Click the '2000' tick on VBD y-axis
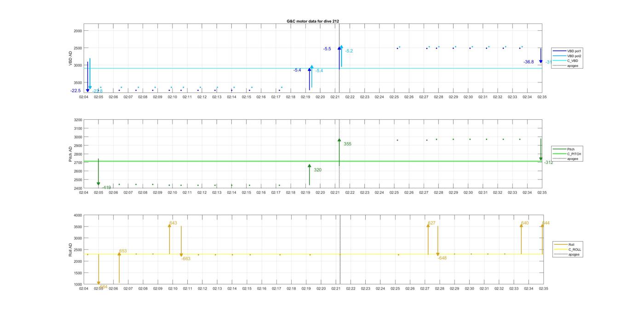Viewport: 644px width, 319px height. (x=78, y=31)
